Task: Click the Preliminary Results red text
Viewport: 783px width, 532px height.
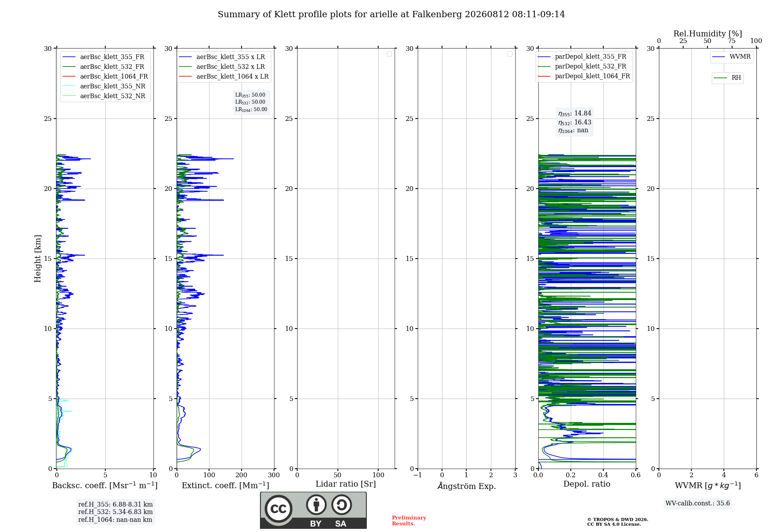Action: pos(409,521)
